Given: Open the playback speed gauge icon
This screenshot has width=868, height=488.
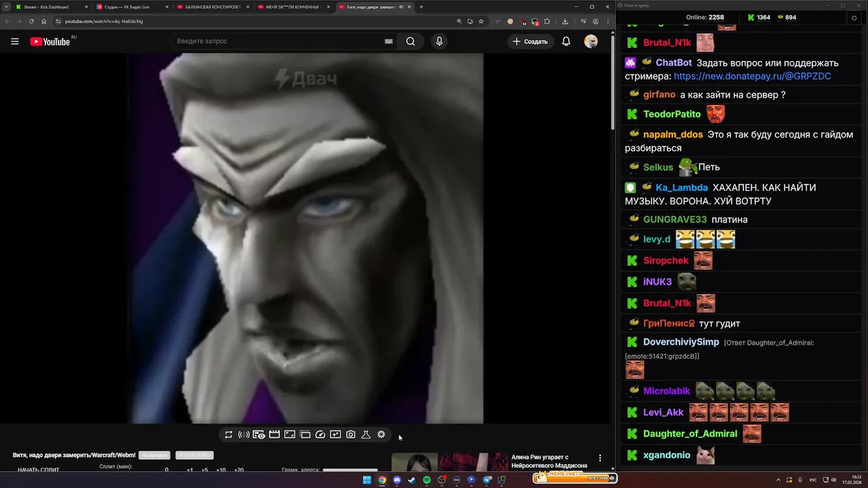Looking at the screenshot, I should [320, 434].
